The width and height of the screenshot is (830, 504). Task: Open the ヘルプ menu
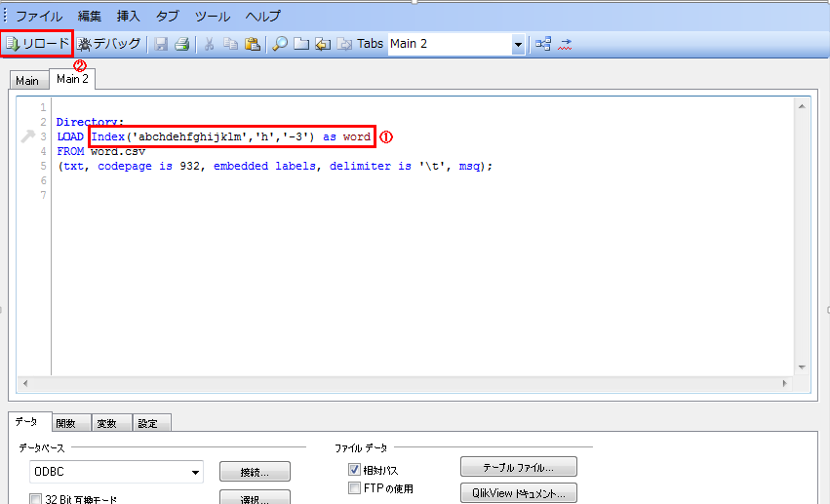pyautogui.click(x=262, y=17)
